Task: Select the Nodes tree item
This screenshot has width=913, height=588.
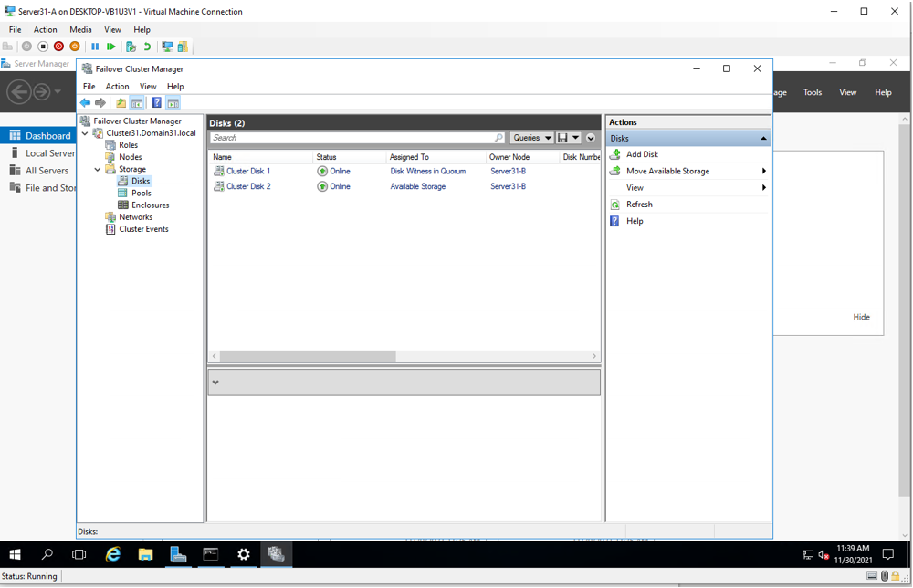Action: click(x=131, y=157)
